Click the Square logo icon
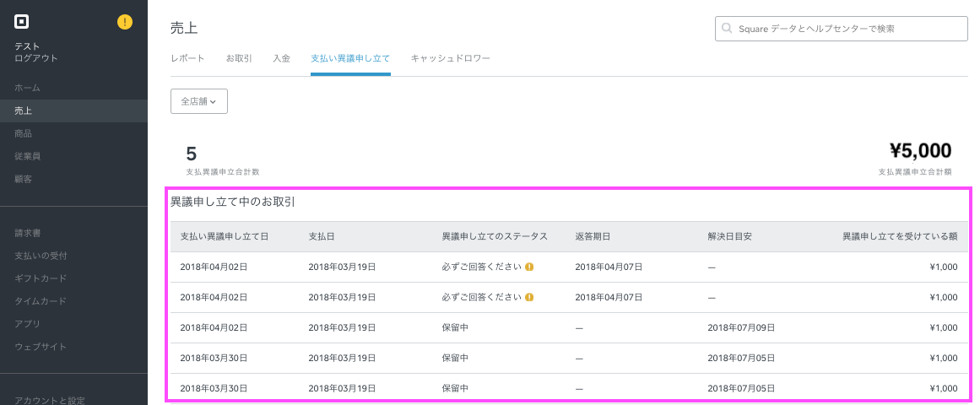The height and width of the screenshot is (405, 980). point(22,22)
